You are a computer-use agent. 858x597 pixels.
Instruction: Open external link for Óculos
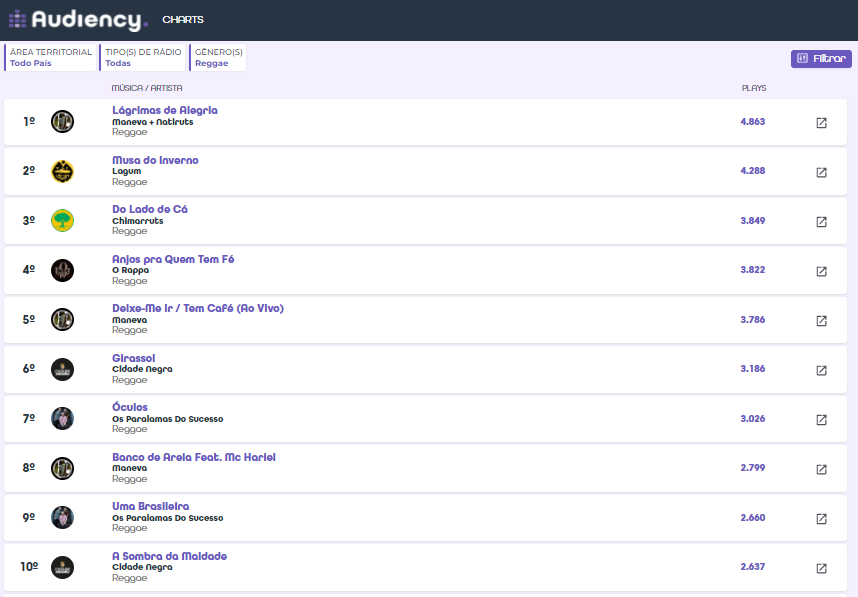click(821, 420)
